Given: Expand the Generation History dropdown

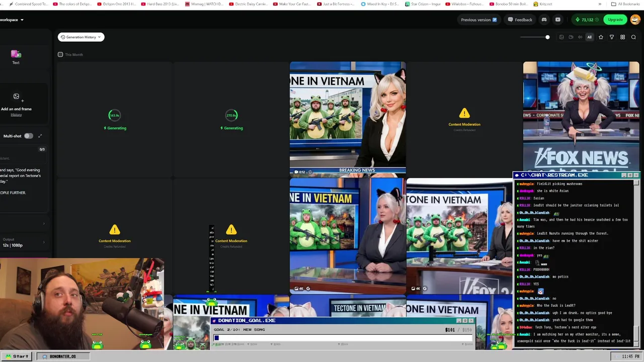Looking at the screenshot, I should pos(81,37).
